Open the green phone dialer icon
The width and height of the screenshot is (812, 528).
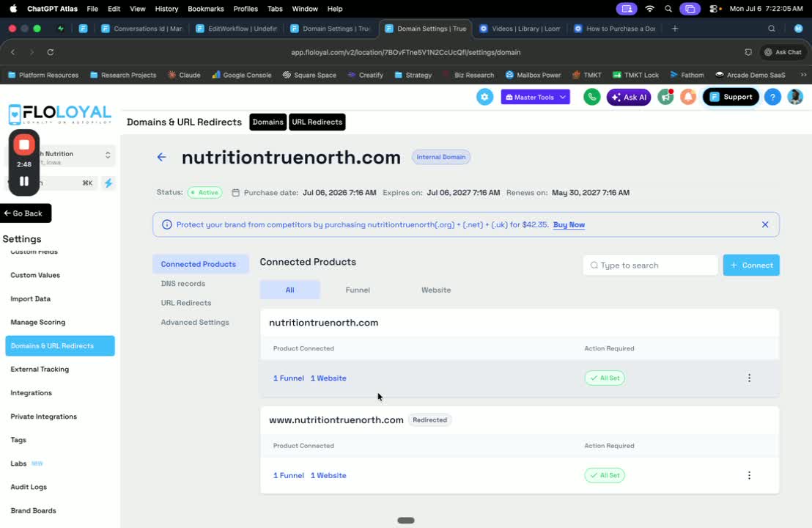point(591,97)
